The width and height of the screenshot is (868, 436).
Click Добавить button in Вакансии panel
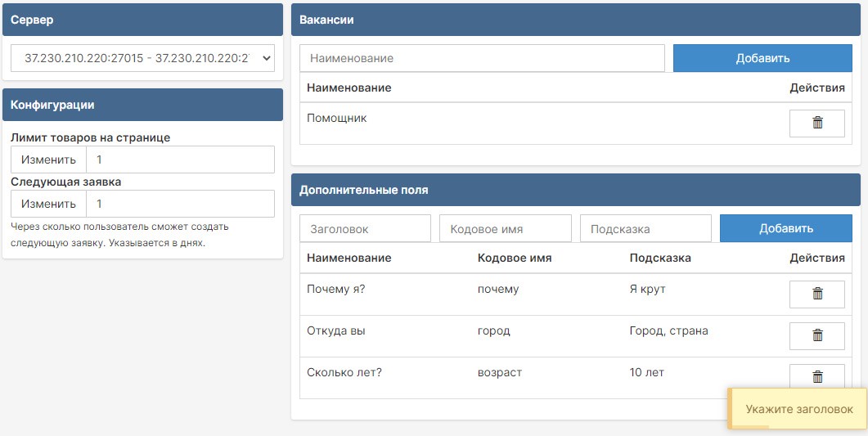coord(762,58)
